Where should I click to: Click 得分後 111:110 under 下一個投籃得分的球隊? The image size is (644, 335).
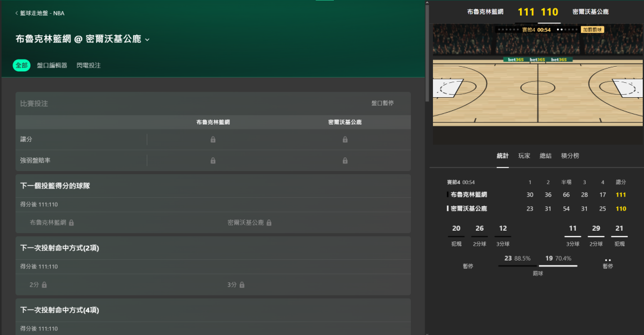click(39, 204)
